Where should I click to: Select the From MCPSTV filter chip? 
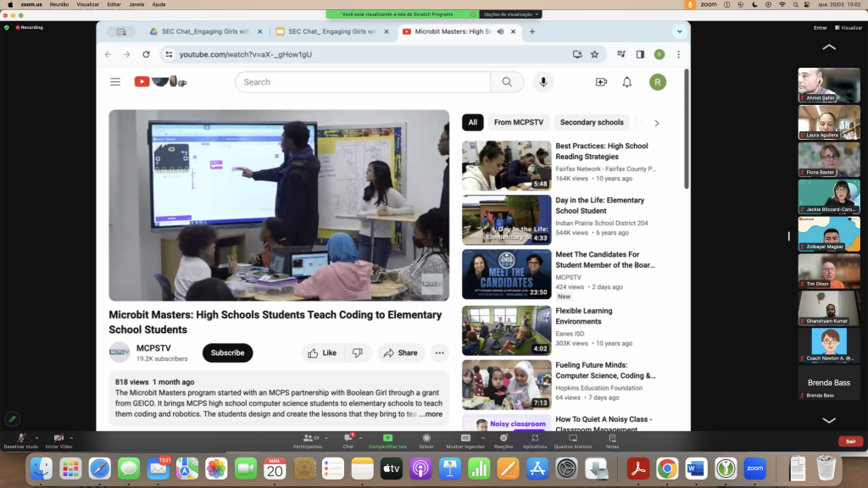tap(518, 122)
